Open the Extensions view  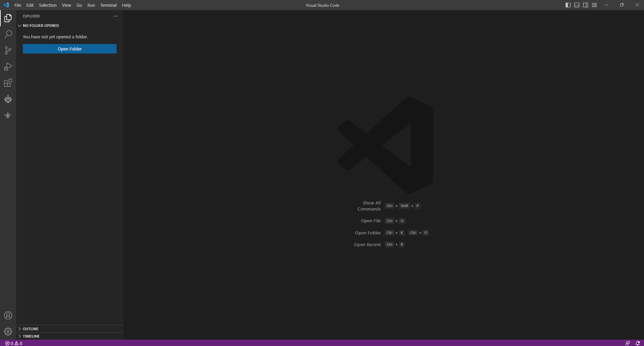8,83
